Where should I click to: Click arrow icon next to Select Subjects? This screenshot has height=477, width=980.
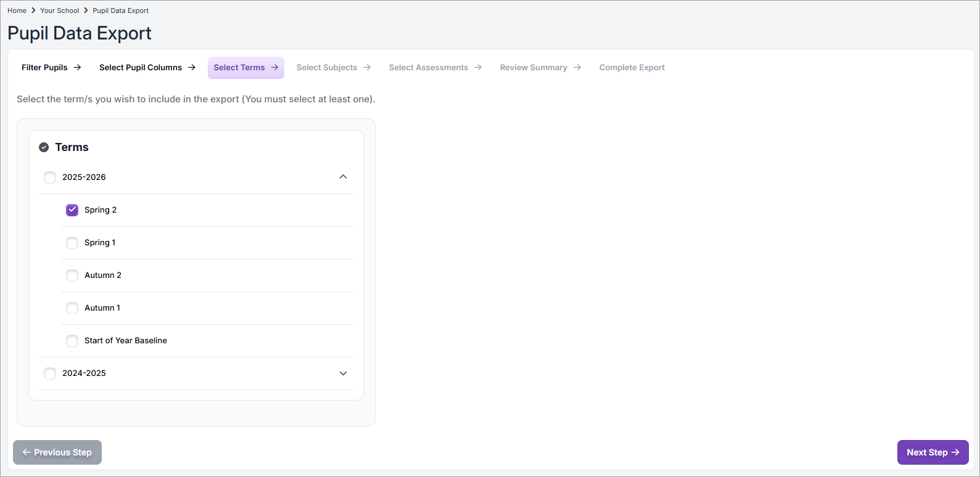coord(367,68)
